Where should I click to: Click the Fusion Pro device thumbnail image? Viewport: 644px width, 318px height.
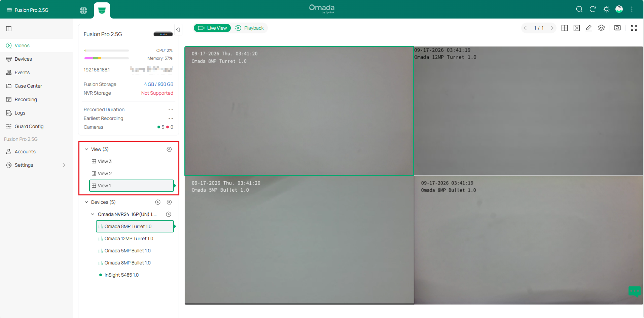[x=163, y=34]
